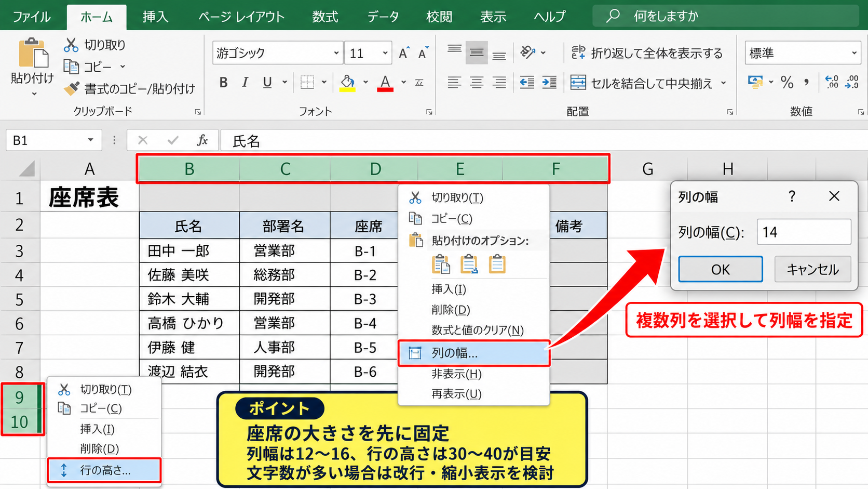The height and width of the screenshot is (489, 868).
Task: Select 列の幅... in context menu
Action: (474, 353)
